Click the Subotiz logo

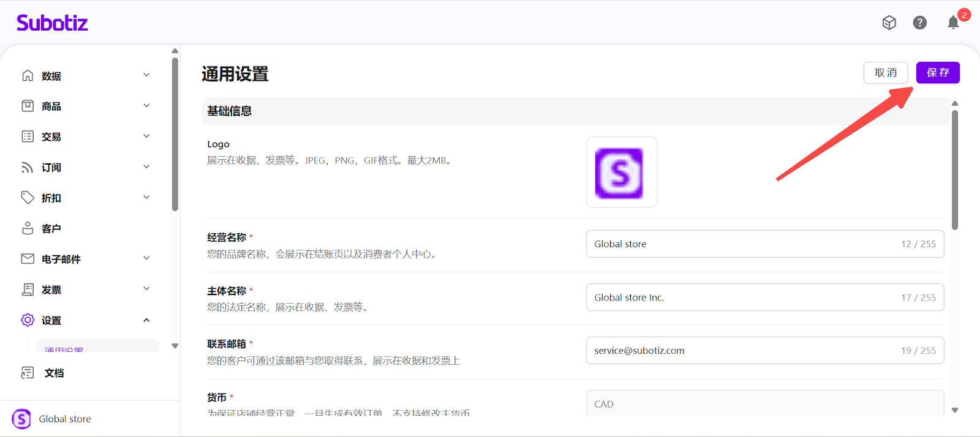coord(52,23)
